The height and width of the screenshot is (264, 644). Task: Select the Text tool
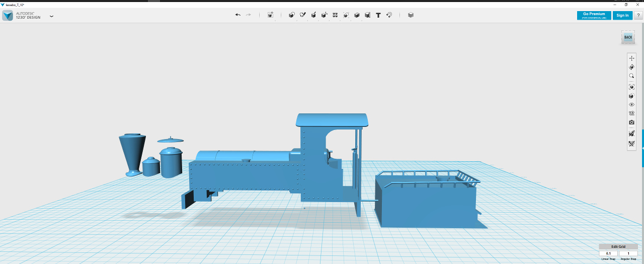(x=378, y=15)
